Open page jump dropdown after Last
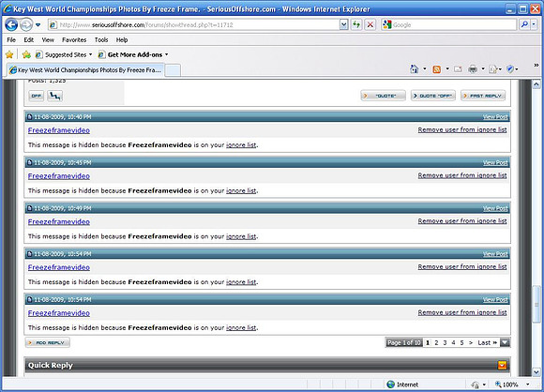 click(506, 342)
